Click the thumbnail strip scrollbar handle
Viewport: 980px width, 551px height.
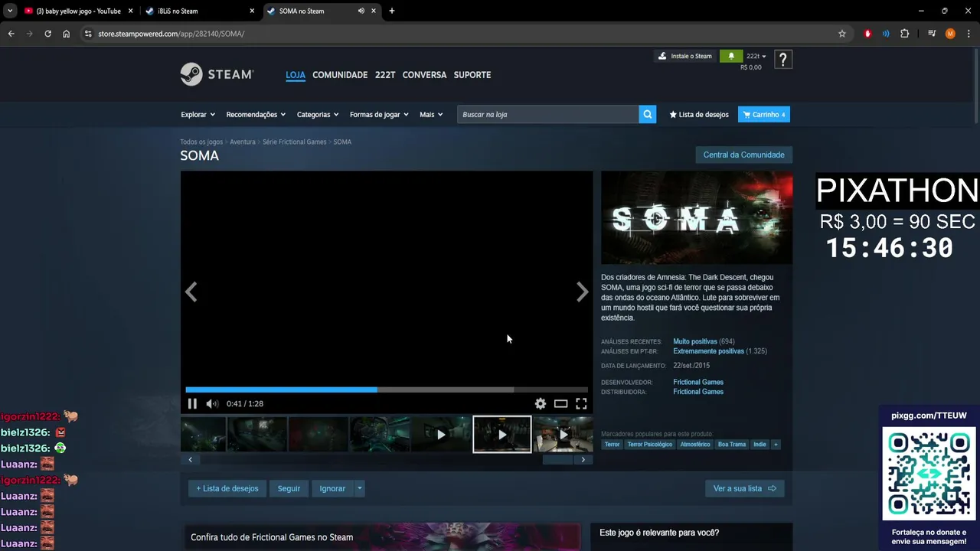pos(557,460)
